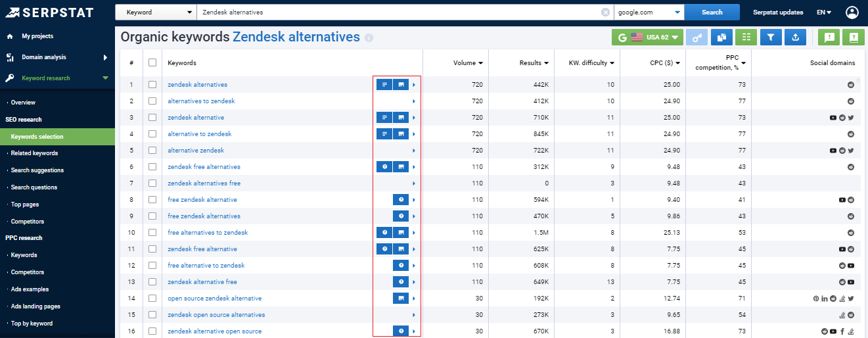Check the box for 'free alternatives to zendesk' row
The width and height of the screenshot is (868, 338).
[x=152, y=233]
